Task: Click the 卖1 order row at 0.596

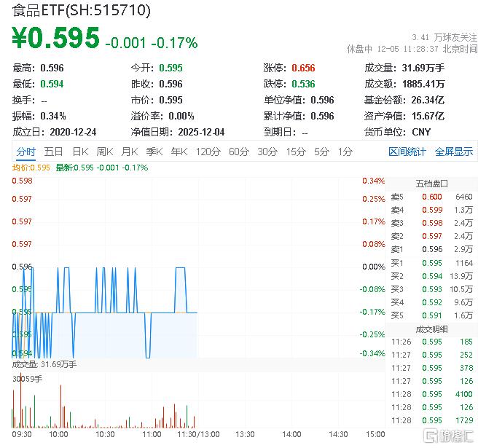Action: [x=431, y=249]
